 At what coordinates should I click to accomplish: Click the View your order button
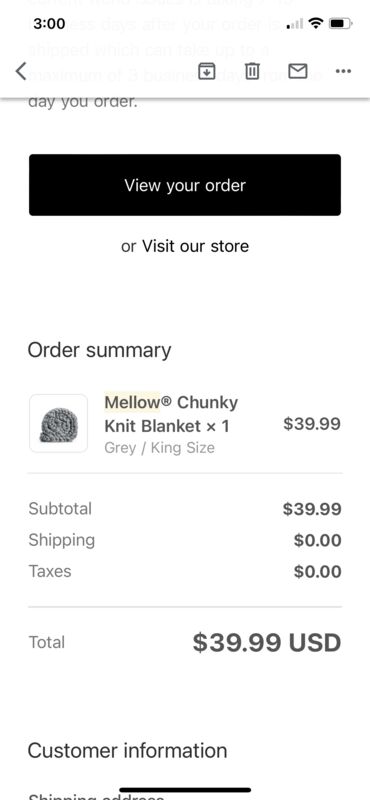click(185, 185)
